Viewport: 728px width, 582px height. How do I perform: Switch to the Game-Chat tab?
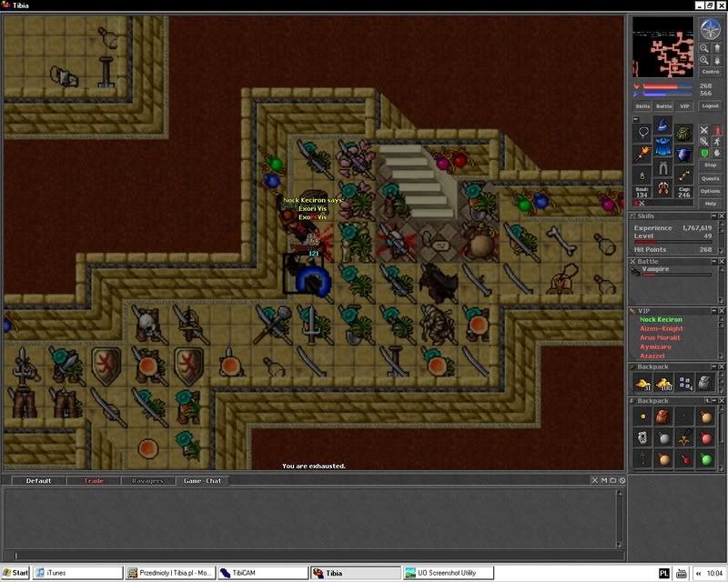point(202,481)
